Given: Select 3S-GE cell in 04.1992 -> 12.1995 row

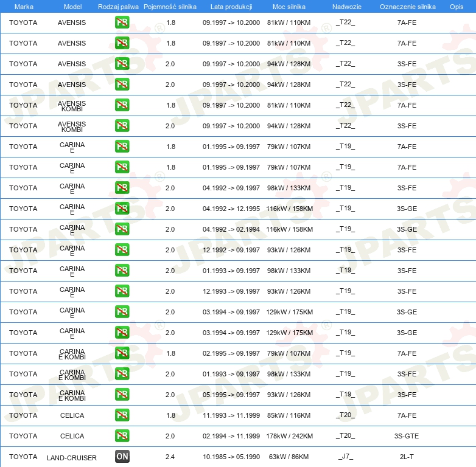Looking at the screenshot, I should pos(407,209).
